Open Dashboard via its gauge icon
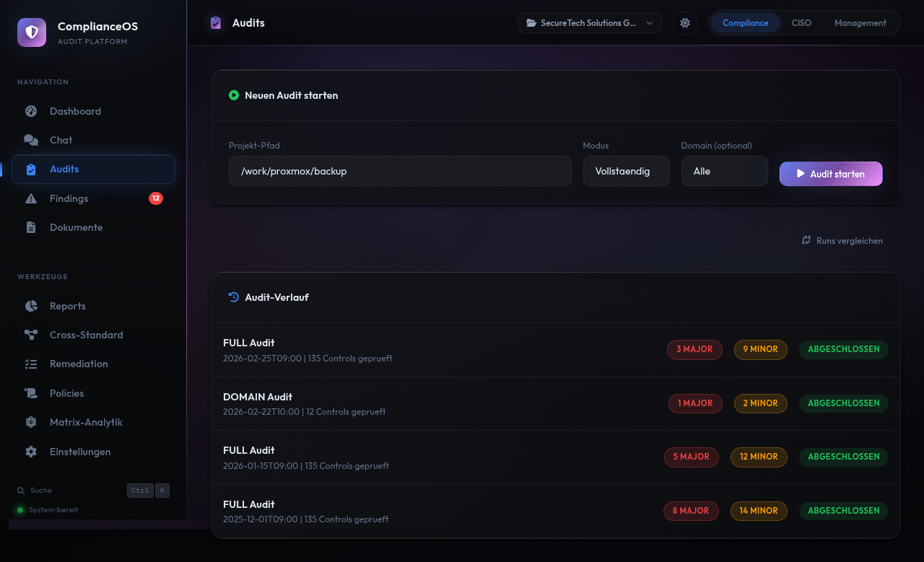Screen dimensions: 924x562 31,111
